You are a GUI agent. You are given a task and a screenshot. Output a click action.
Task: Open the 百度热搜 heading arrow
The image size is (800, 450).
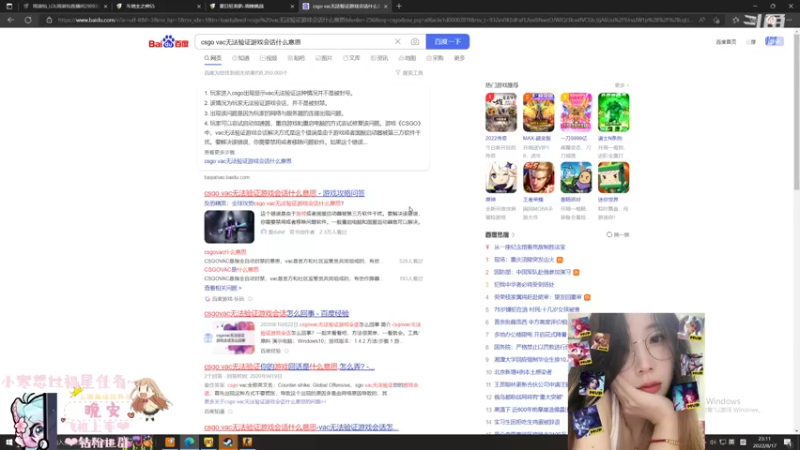point(513,235)
